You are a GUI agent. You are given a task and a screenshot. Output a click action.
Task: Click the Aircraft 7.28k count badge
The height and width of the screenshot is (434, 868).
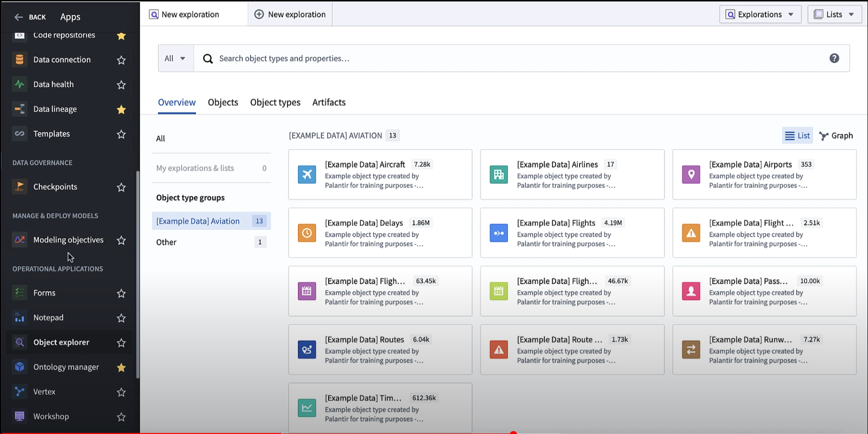click(422, 164)
